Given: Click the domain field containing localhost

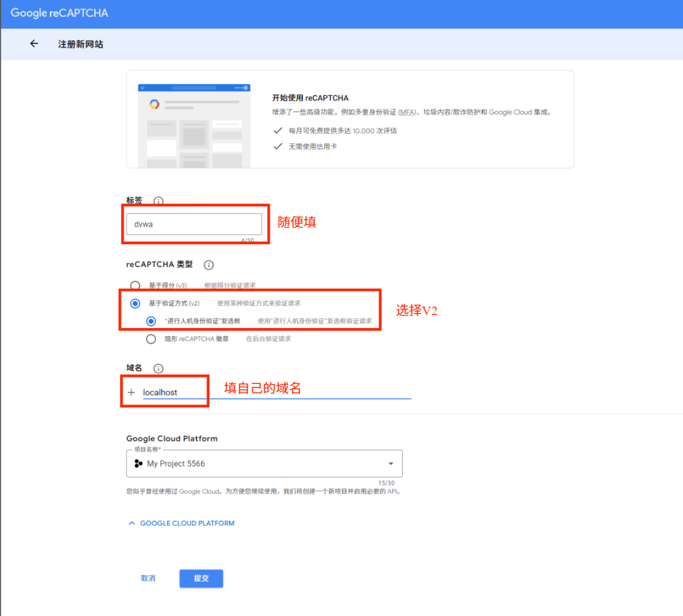Looking at the screenshot, I should [276, 393].
